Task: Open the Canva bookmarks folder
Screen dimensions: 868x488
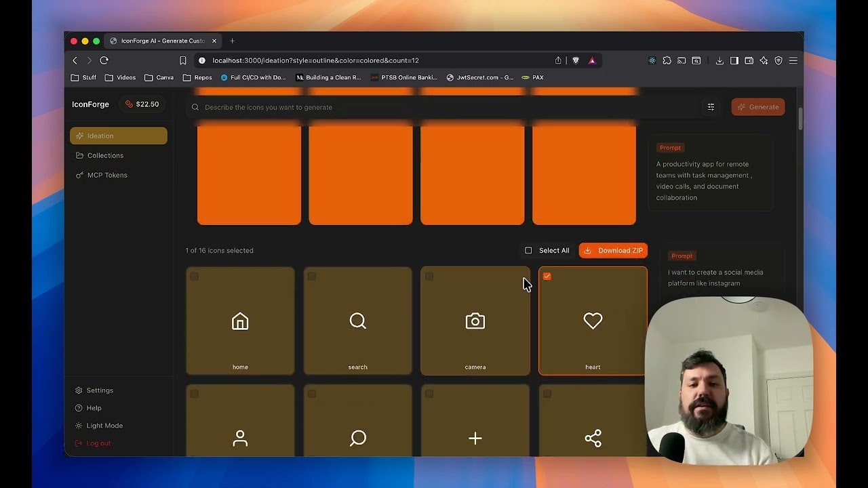Action: point(159,77)
